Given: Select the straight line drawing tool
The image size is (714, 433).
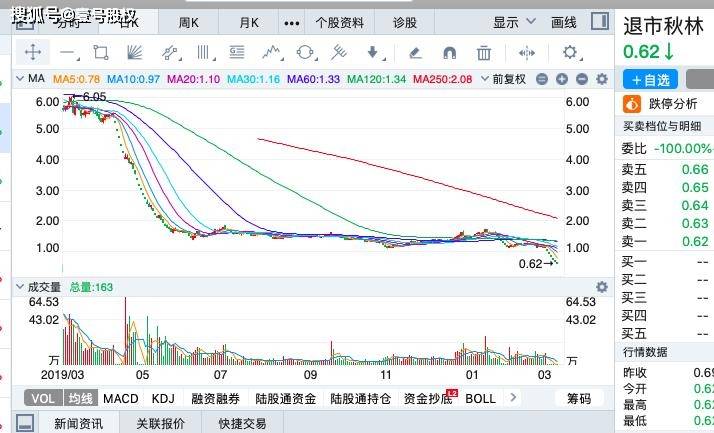Looking at the screenshot, I should tap(69, 53).
